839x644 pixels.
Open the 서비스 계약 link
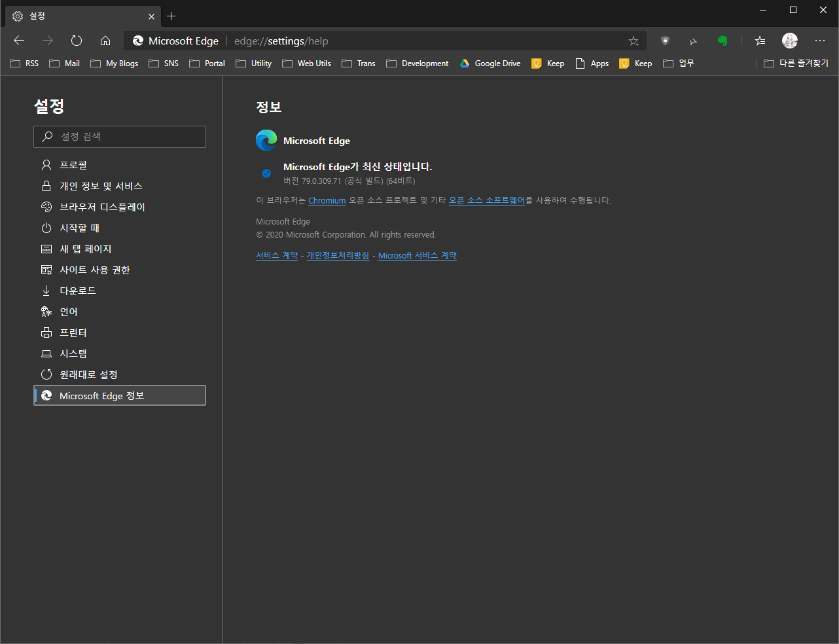point(277,256)
